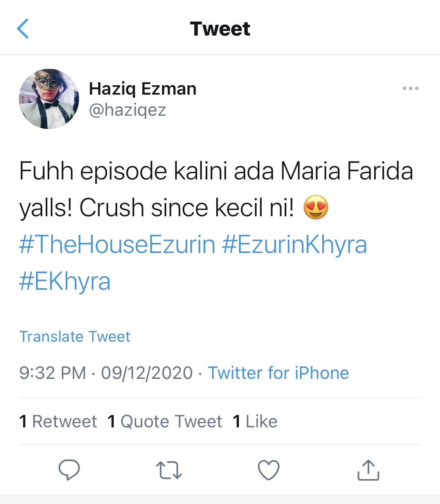The height and width of the screenshot is (504, 440).
Task: Open the Haziq Ezman display name
Action: (143, 89)
